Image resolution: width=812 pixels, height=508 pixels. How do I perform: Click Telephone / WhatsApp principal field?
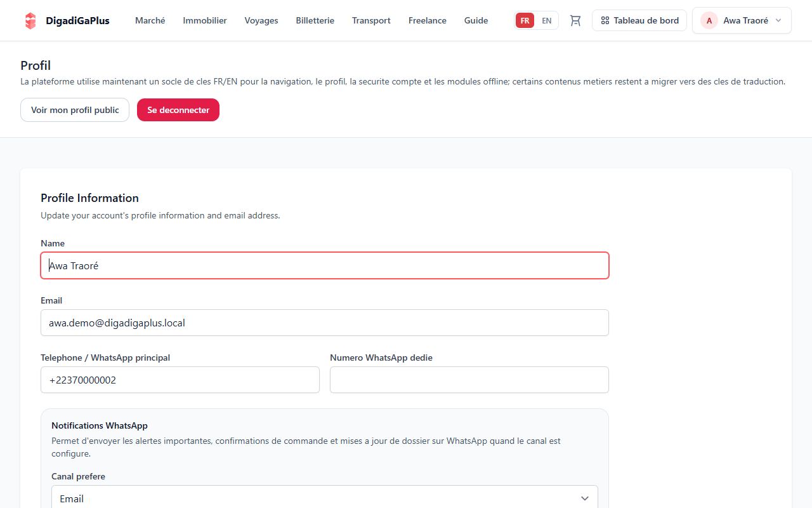180,380
